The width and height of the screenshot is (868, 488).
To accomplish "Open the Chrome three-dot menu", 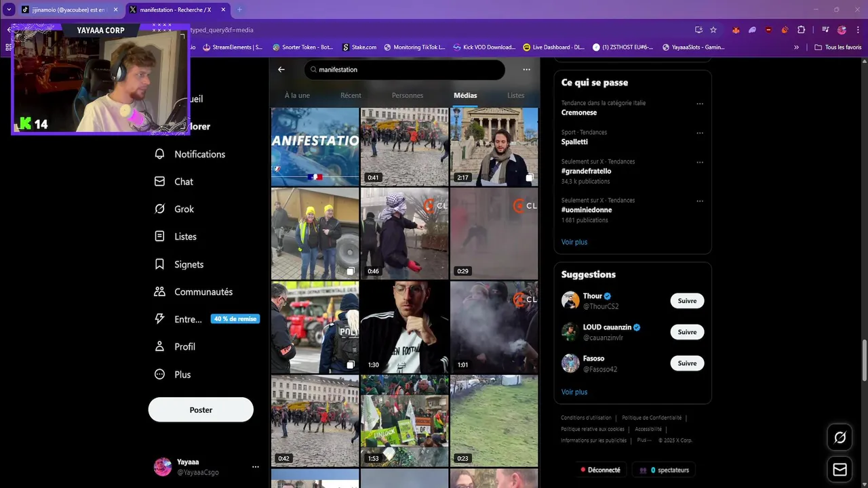I will [856, 30].
